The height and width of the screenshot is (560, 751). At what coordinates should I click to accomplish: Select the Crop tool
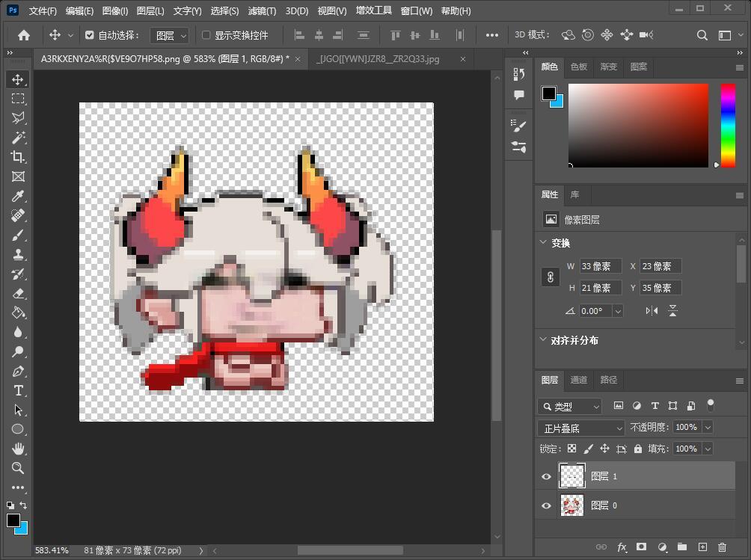[x=18, y=157]
